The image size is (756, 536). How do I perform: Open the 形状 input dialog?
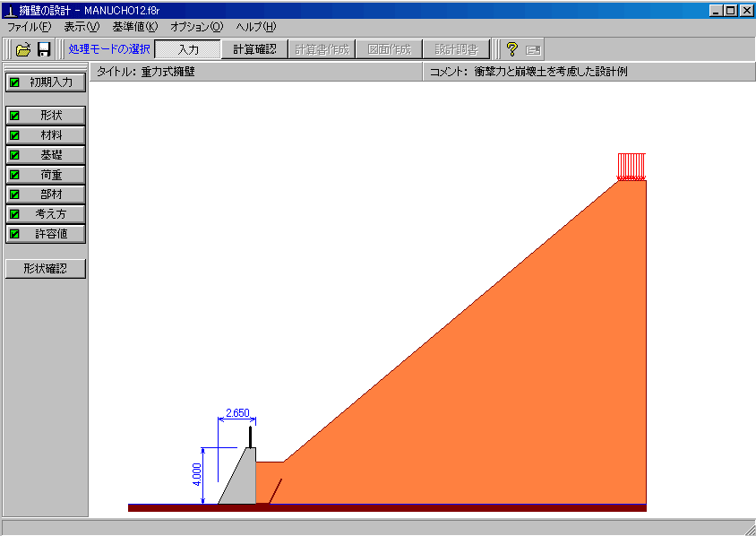46,116
